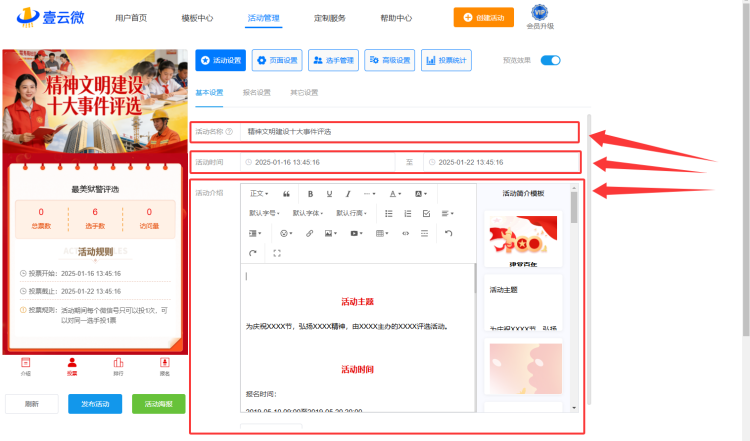Open 页面设置

(x=277, y=60)
